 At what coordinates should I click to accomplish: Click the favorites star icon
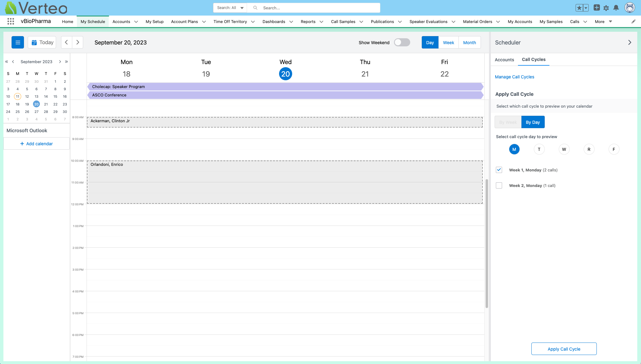click(x=579, y=8)
